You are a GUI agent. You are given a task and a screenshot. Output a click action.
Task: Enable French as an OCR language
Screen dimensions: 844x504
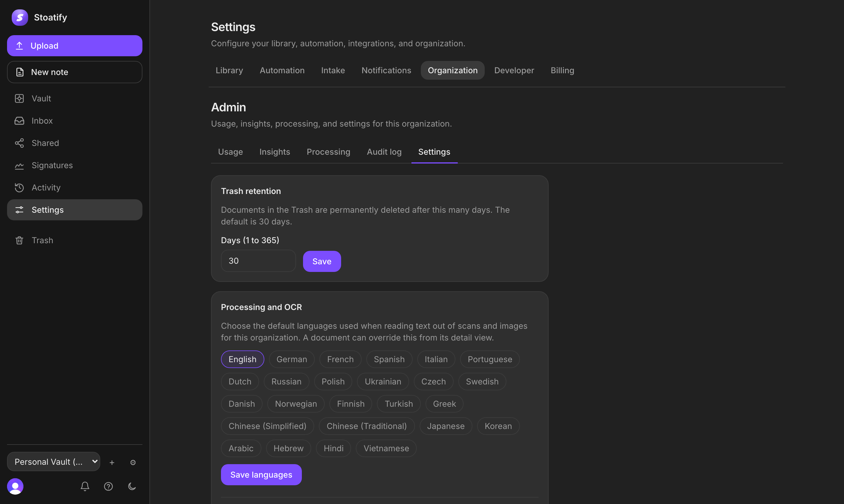(x=340, y=359)
